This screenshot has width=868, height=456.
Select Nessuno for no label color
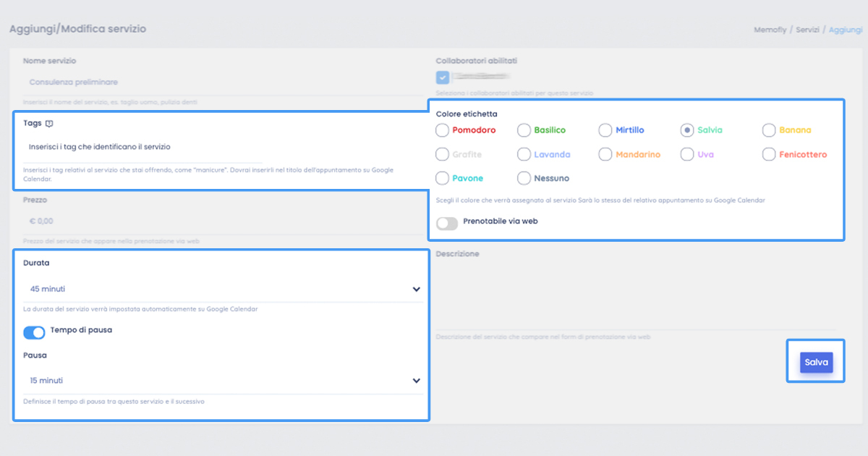pos(524,178)
